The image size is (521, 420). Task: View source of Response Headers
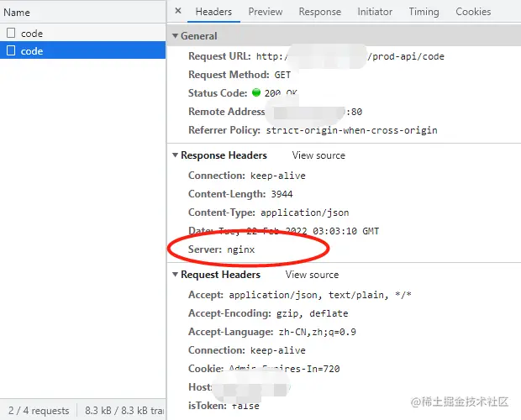[x=318, y=155]
